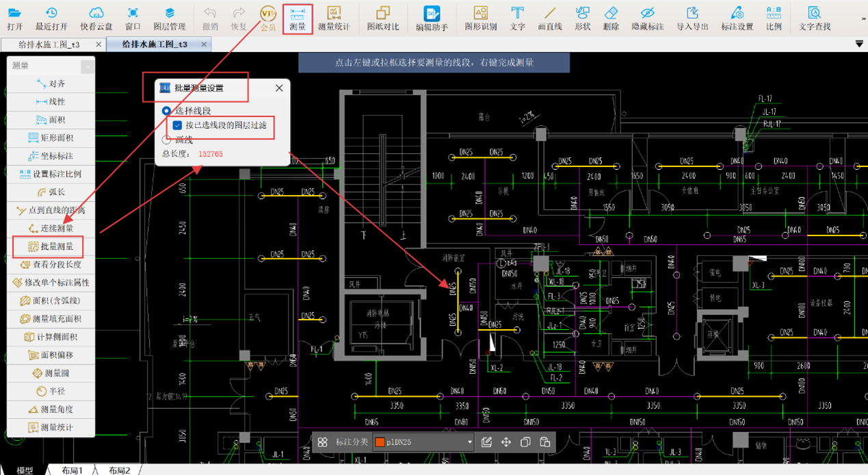868x475 pixels.
Task: Expand the toolbar overflow chevron
Action: 863,19
